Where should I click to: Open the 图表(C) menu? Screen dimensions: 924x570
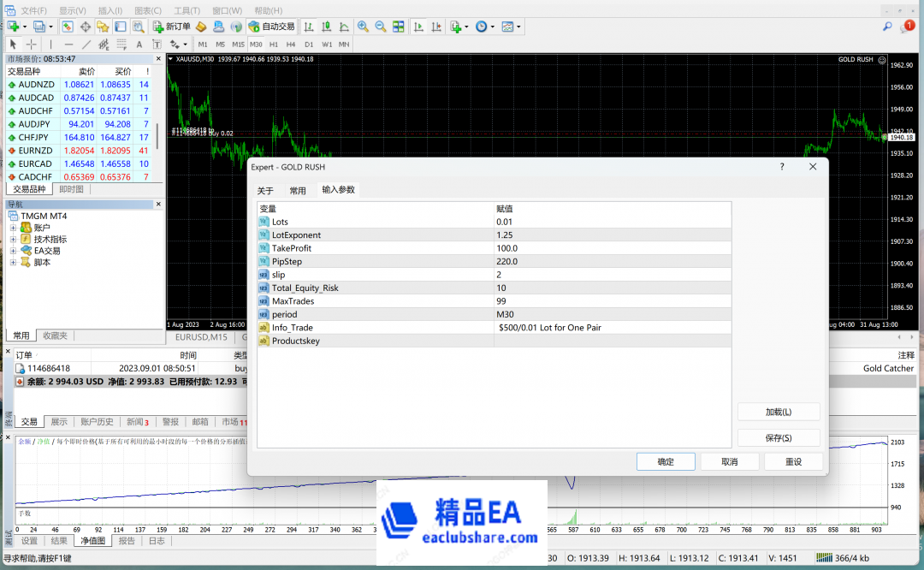click(x=148, y=10)
